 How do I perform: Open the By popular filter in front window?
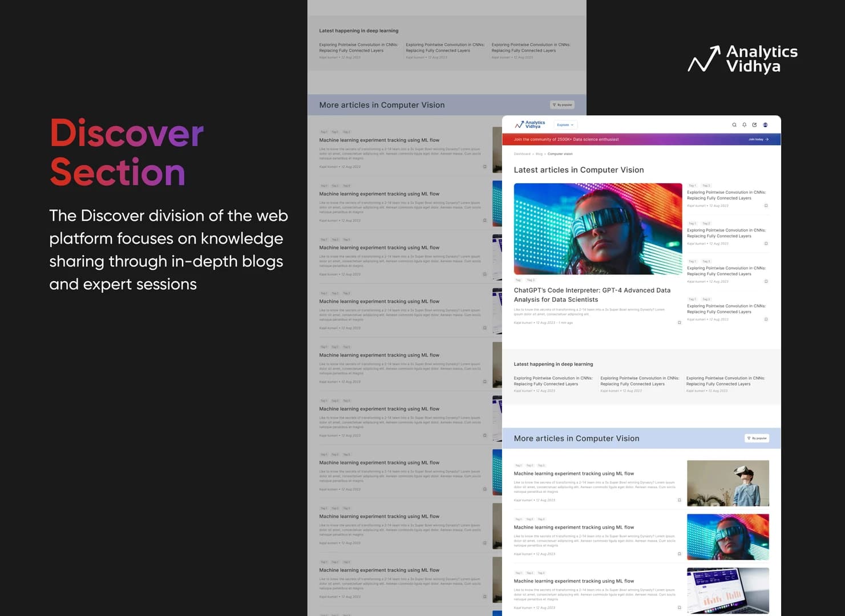pos(757,438)
